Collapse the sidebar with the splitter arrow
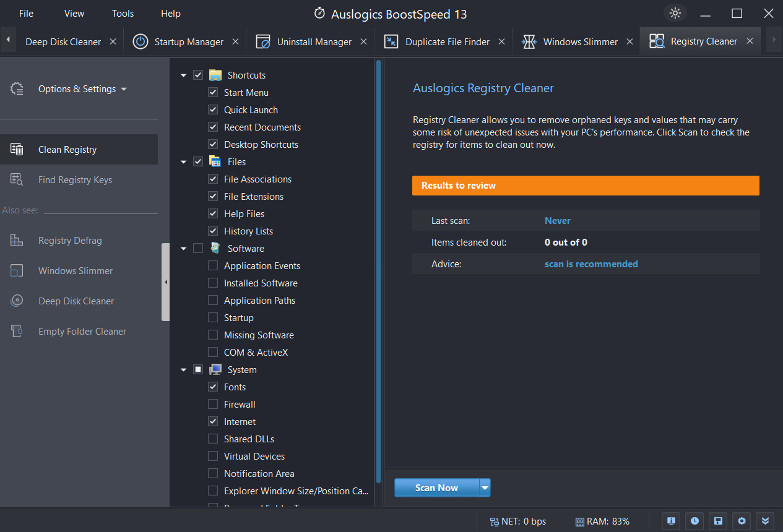The height and width of the screenshot is (532, 783). 165,282
